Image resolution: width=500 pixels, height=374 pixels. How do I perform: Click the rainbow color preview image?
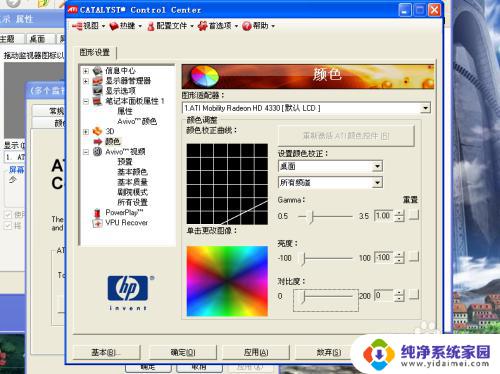227,281
